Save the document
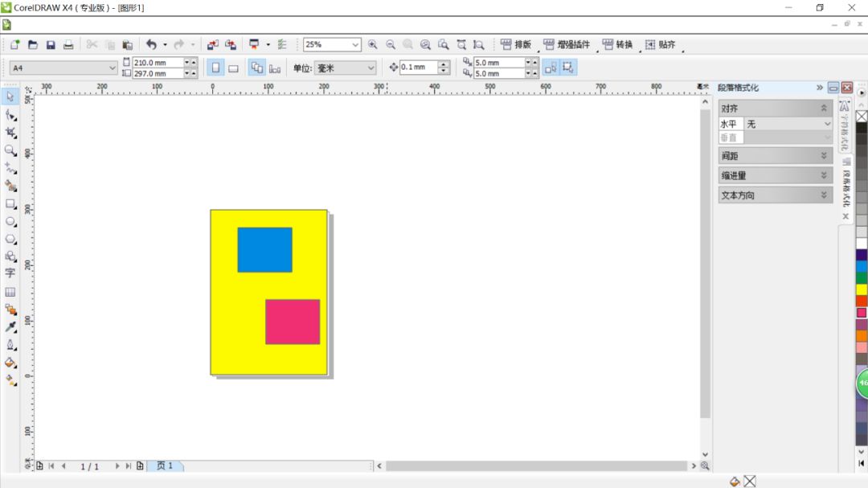The height and width of the screenshot is (488, 868). coord(51,44)
